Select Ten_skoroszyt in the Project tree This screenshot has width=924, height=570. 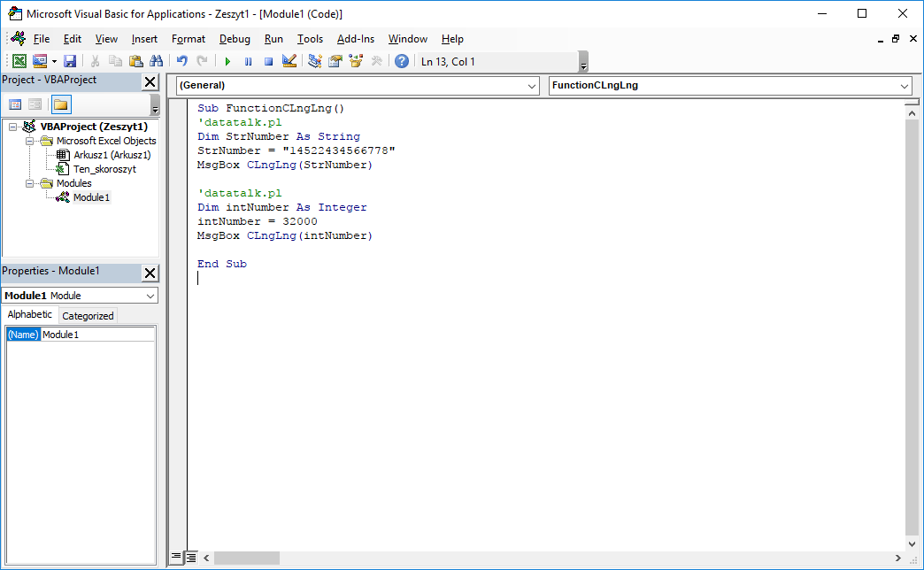coord(104,168)
